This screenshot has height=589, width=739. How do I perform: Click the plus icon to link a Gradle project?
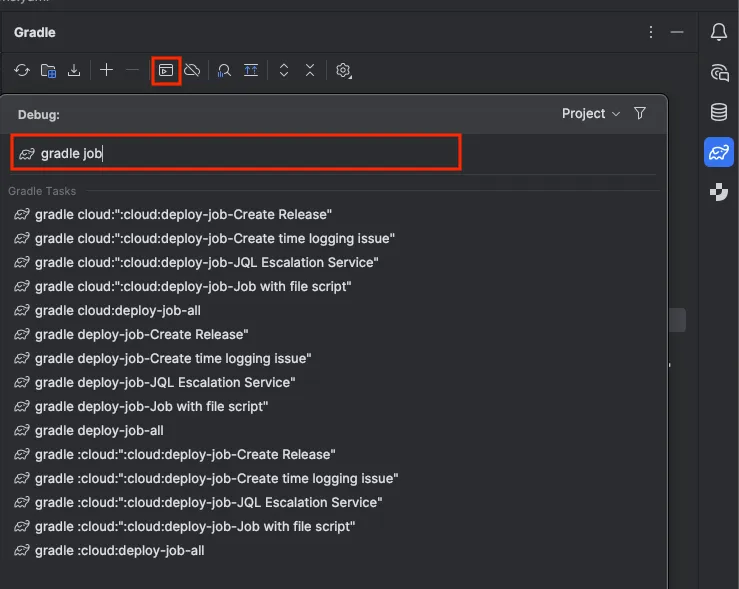pyautogui.click(x=107, y=70)
